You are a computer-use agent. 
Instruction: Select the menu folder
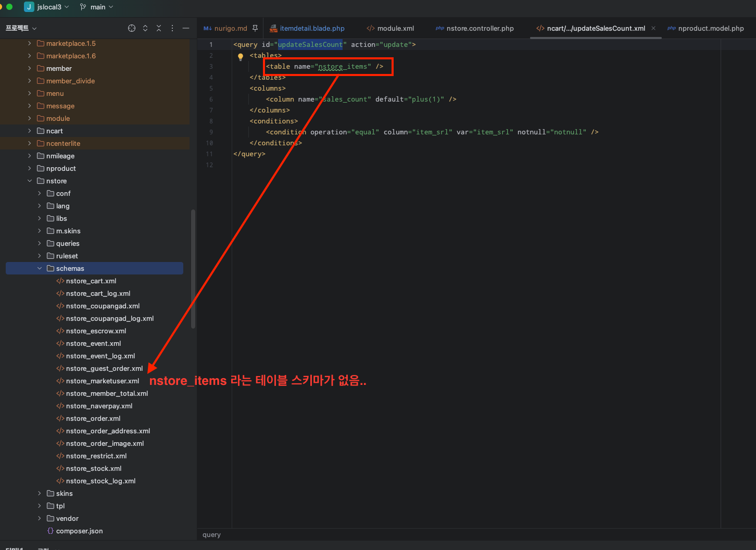click(51, 93)
